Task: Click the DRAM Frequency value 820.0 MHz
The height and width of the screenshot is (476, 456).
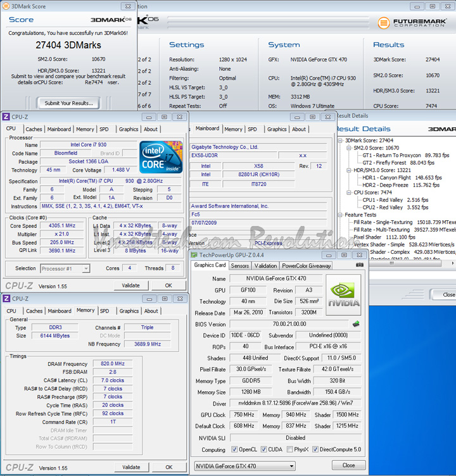Action: [113, 363]
